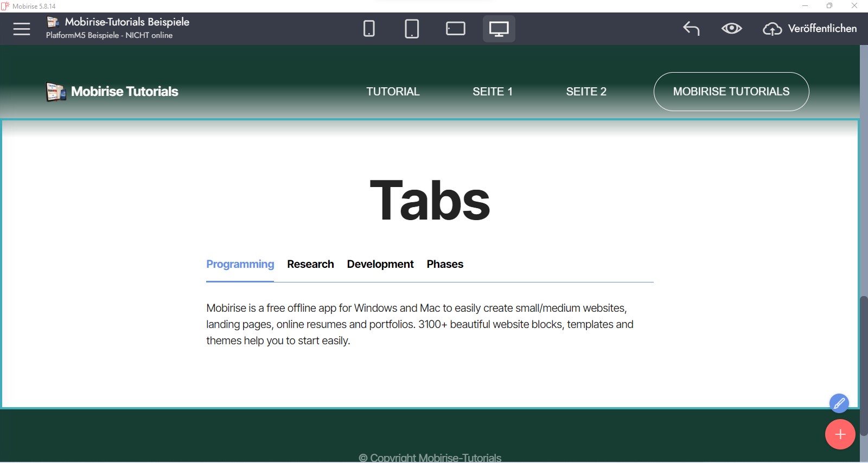Click the Veröffentlichen publish button

(810, 29)
